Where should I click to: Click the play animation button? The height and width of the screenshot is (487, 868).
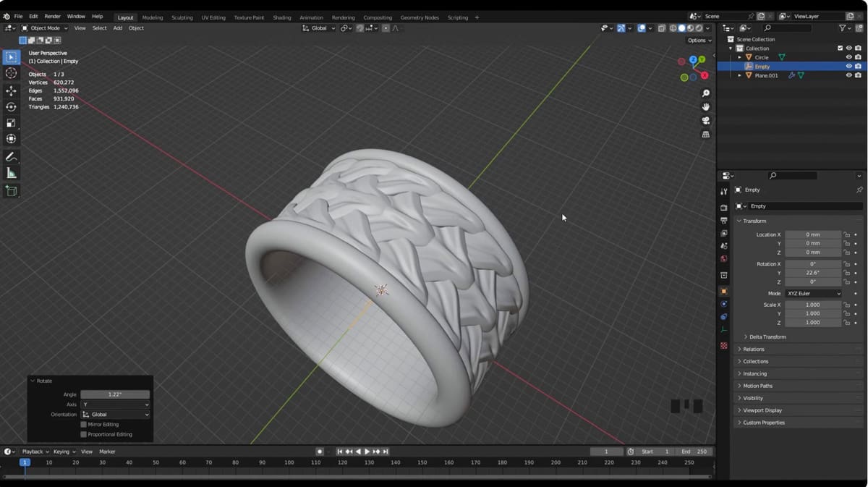pyautogui.click(x=367, y=452)
